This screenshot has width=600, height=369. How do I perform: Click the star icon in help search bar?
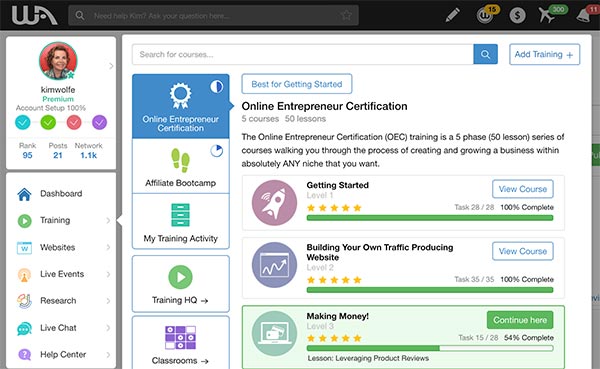click(x=346, y=15)
